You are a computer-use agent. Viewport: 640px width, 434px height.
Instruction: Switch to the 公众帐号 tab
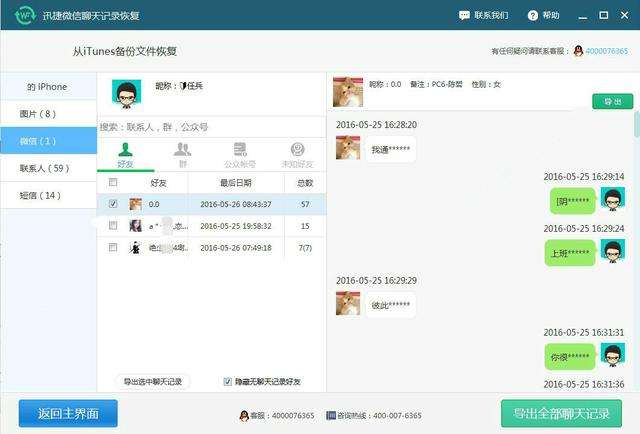click(240, 155)
